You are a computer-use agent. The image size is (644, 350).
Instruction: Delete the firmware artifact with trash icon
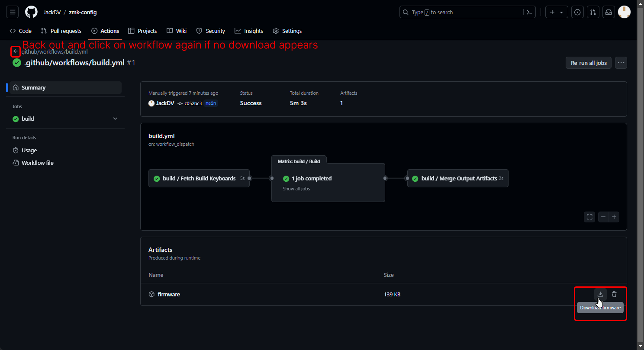pyautogui.click(x=614, y=294)
